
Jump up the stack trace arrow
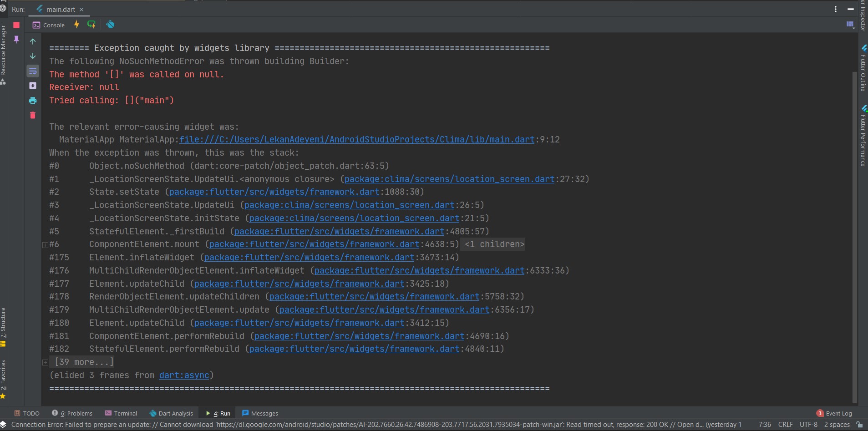pos(33,41)
